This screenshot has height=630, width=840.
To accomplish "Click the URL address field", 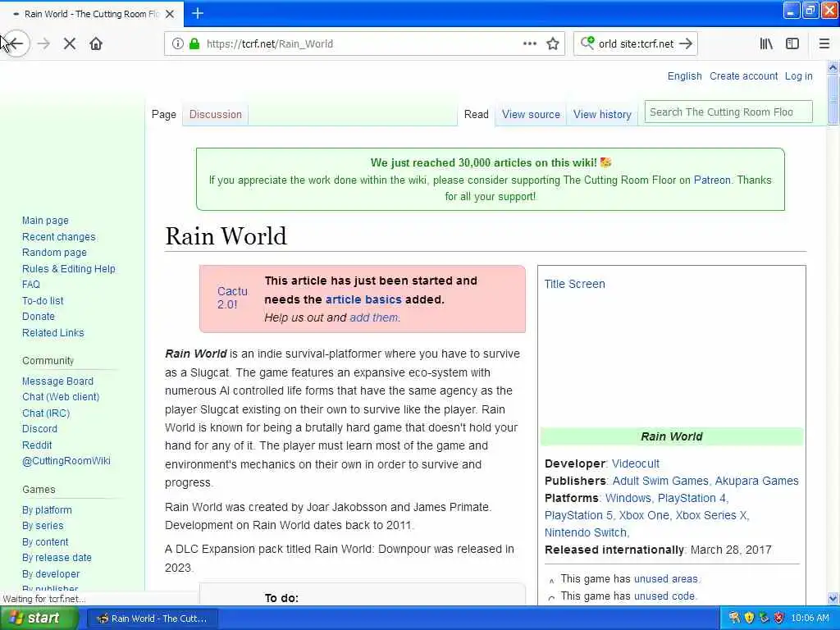I will pyautogui.click(x=364, y=43).
